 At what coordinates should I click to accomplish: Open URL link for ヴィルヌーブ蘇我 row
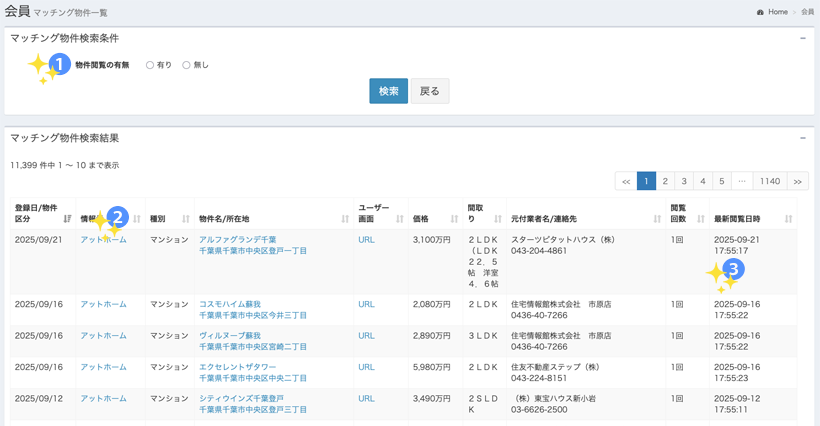[367, 336]
